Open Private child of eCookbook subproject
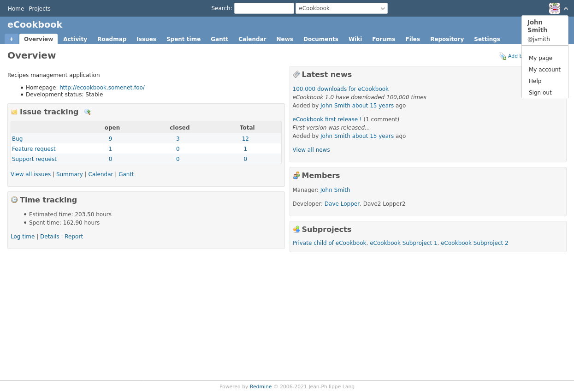This screenshot has height=392, width=574. pyautogui.click(x=329, y=243)
